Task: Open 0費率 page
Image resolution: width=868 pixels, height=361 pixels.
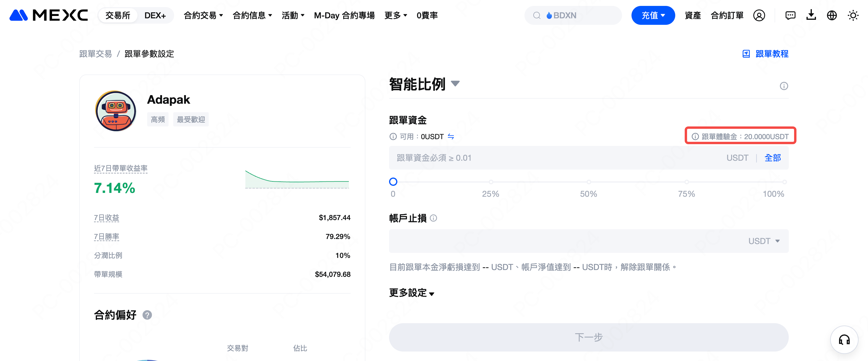Action: (x=427, y=15)
